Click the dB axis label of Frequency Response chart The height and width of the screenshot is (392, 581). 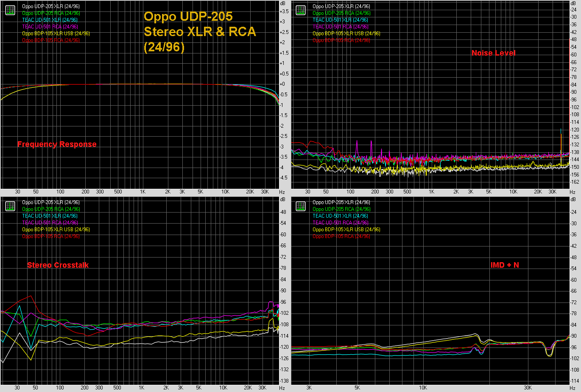click(282, 3)
